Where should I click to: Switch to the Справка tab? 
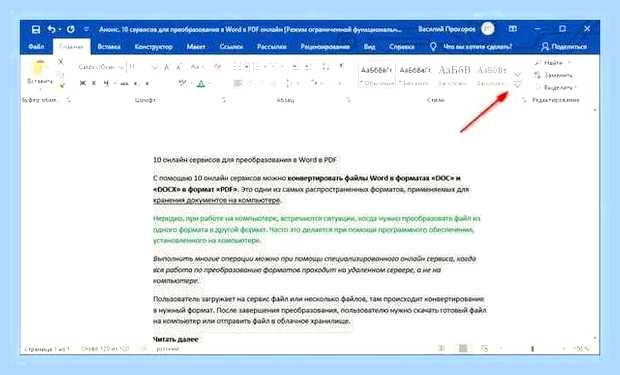click(402, 47)
